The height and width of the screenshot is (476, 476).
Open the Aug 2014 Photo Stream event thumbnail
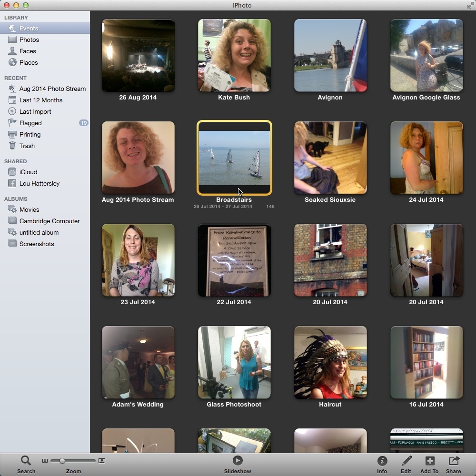tap(138, 158)
